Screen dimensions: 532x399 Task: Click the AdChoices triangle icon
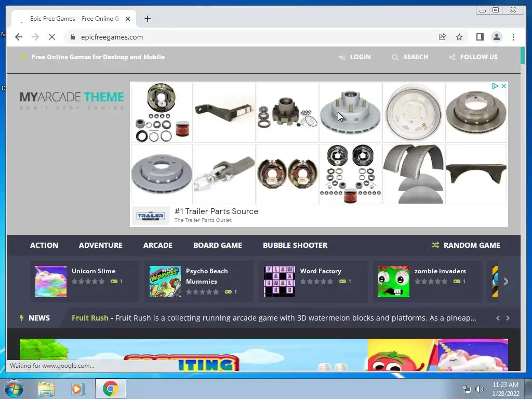click(495, 86)
